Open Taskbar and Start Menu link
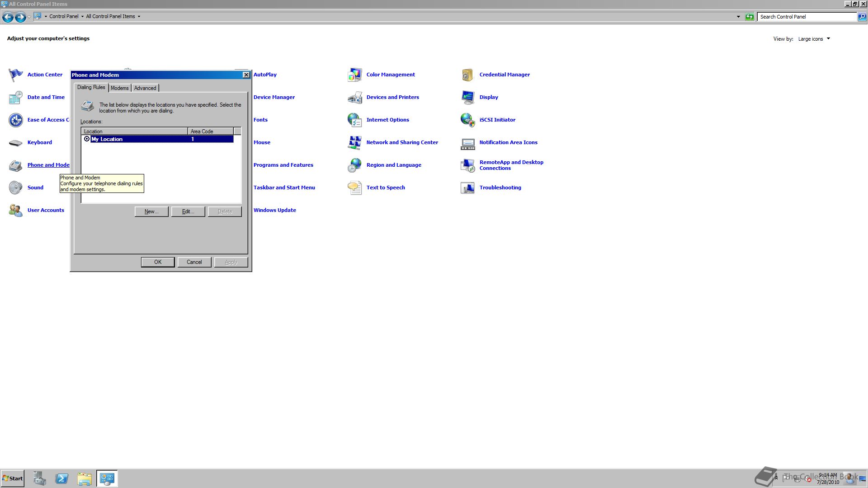The width and height of the screenshot is (868, 488). [x=284, y=188]
